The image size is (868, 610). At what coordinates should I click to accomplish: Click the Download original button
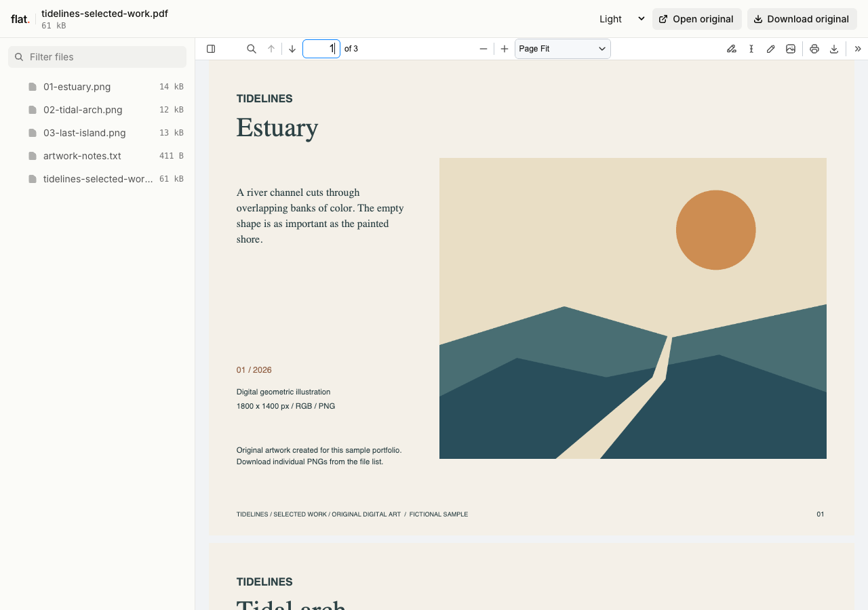pos(802,19)
